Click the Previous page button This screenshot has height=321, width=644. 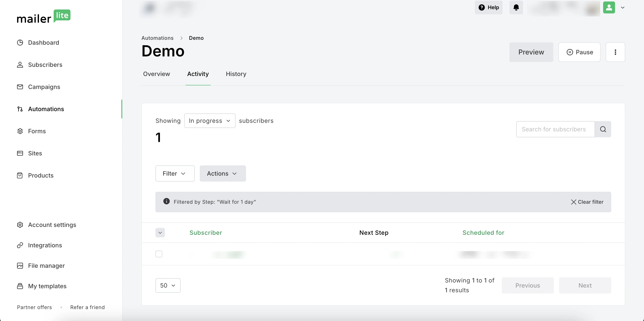[528, 286]
